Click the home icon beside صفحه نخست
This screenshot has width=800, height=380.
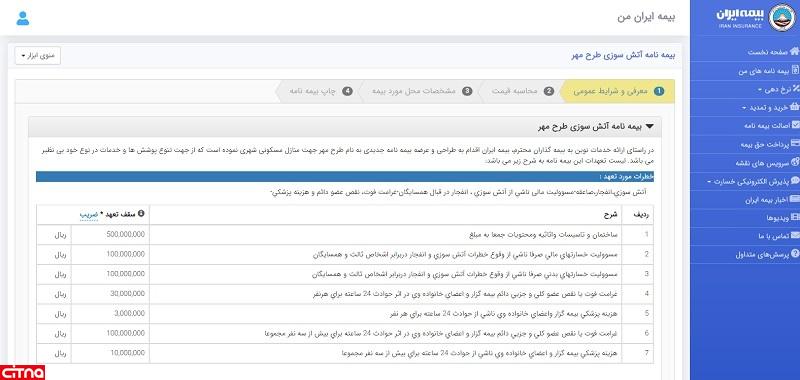(794, 52)
